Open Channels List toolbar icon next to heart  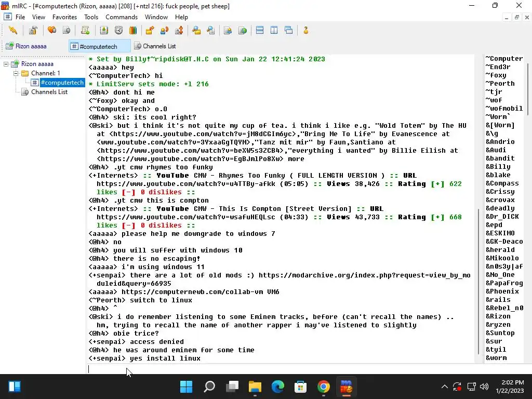pos(66,31)
